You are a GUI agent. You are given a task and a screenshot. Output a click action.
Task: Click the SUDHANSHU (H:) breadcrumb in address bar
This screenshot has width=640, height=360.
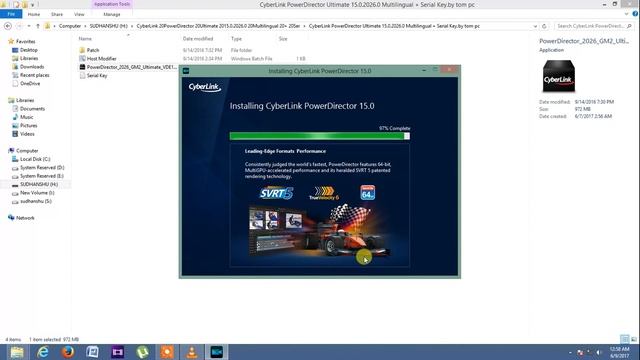pyautogui.click(x=109, y=26)
